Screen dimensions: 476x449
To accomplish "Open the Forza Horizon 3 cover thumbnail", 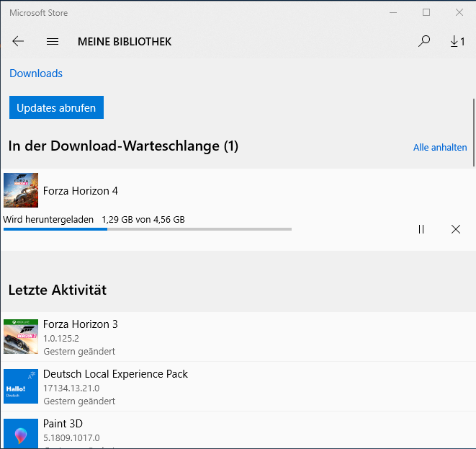I will click(x=21, y=337).
